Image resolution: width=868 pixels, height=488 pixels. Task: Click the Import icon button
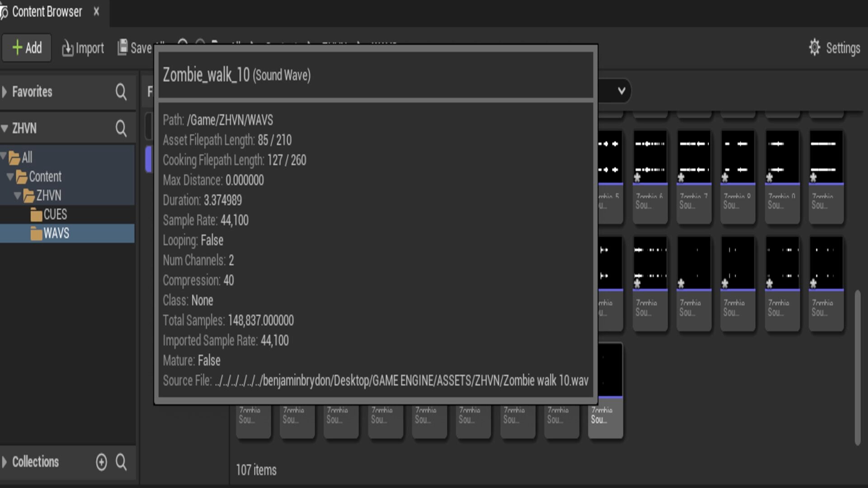point(67,48)
